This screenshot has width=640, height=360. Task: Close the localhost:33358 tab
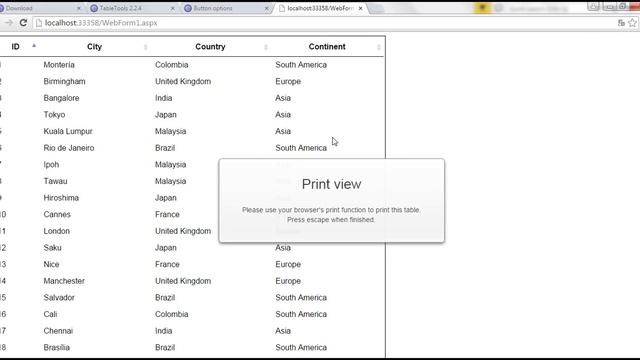point(360,8)
